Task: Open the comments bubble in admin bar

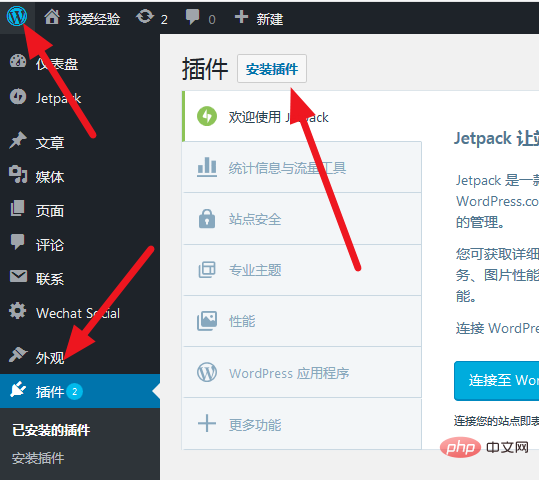Action: 192,17
